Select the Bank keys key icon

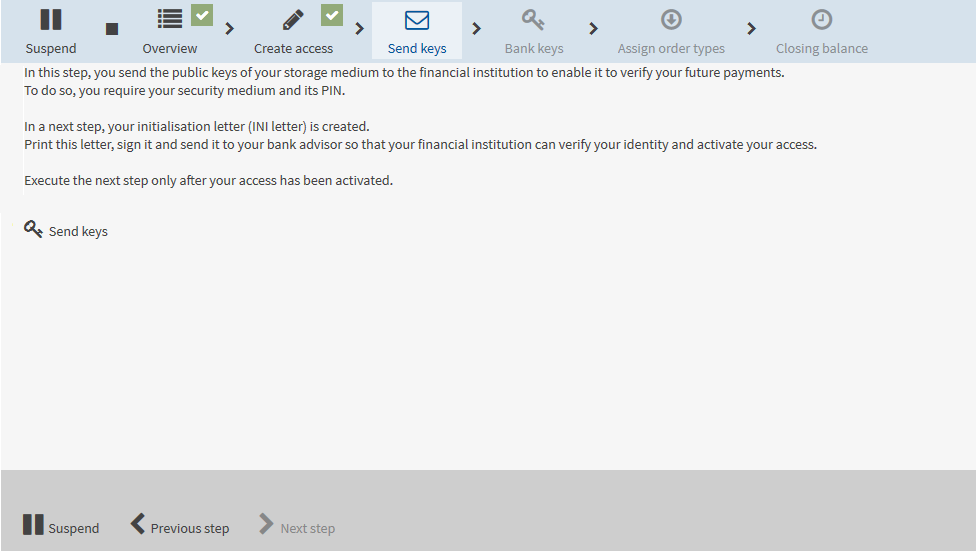[533, 20]
